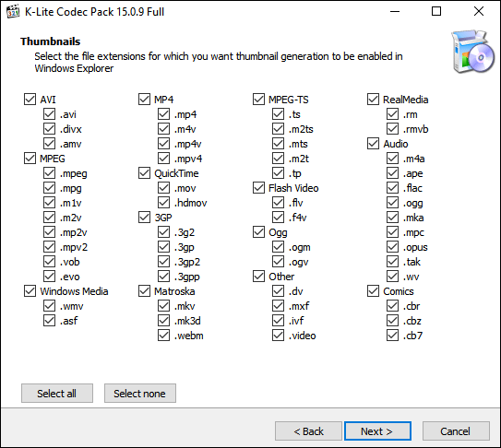
Task: Toggle the MPEG group checkbox
Action: pyautogui.click(x=30, y=158)
